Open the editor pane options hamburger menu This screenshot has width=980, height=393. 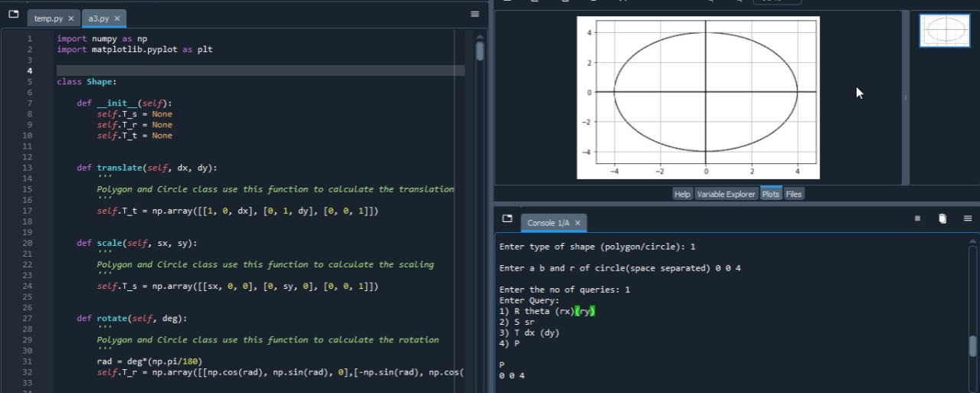pos(475,15)
